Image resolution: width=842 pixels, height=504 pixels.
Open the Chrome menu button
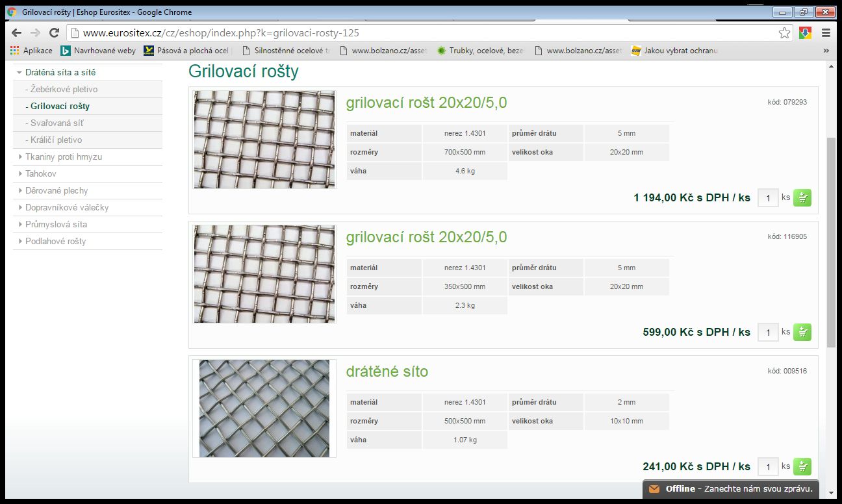point(826,32)
